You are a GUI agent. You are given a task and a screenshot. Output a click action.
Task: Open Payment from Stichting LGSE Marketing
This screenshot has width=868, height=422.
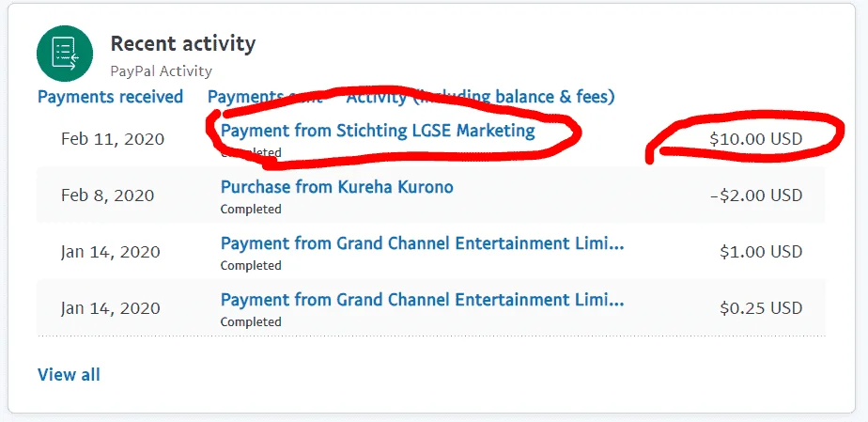click(378, 131)
